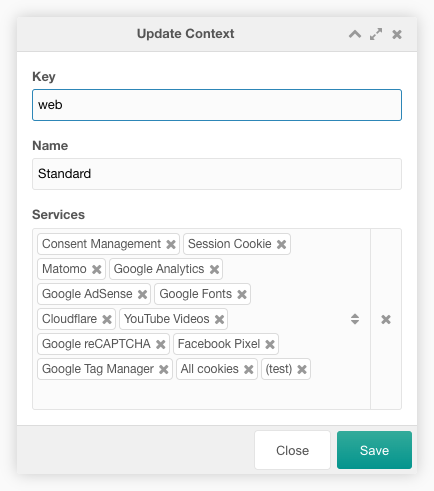434x491 pixels.
Task: Open the Services dropdown list arrows
Action: click(355, 319)
